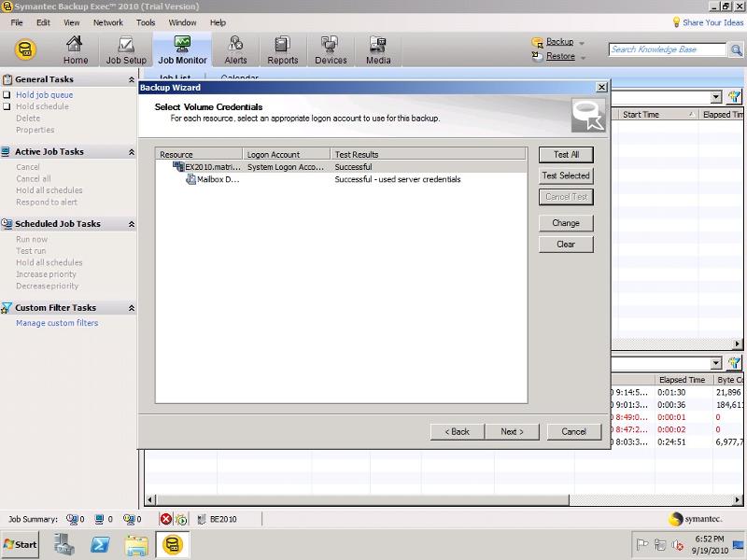Collapse the General Tasks section
Screen dimensions: 747x560
(132, 79)
